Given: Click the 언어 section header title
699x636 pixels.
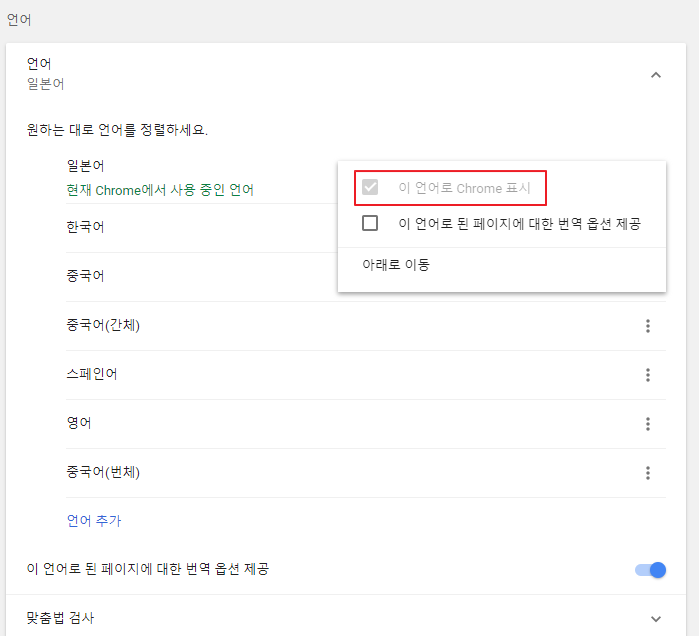Looking at the screenshot, I should [x=39, y=64].
